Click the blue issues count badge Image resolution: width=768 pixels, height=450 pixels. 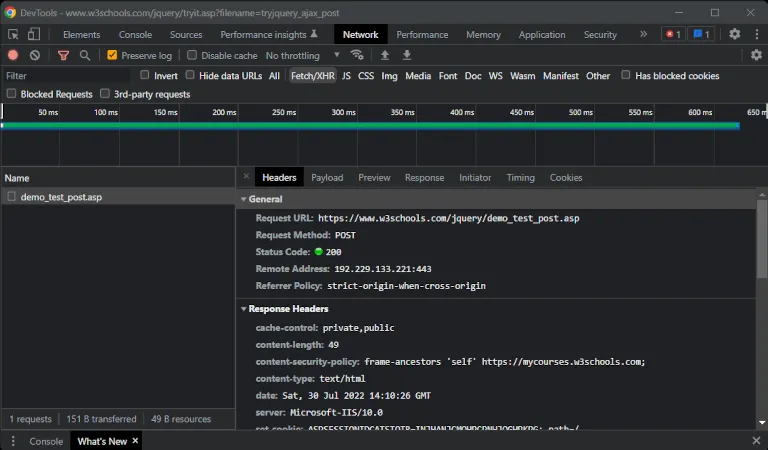tap(701, 34)
